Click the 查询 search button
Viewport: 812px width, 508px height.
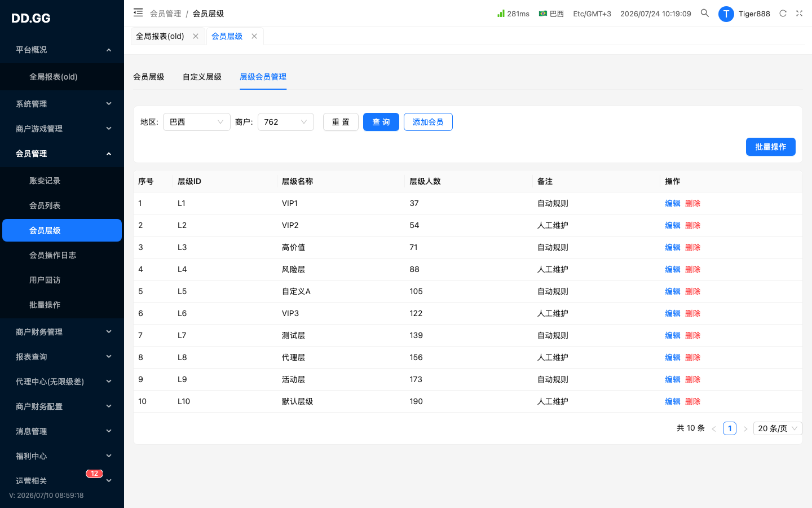point(381,122)
